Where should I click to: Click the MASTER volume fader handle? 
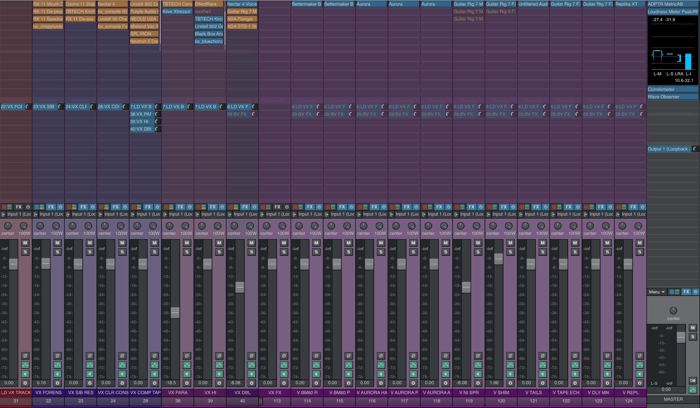click(x=681, y=337)
